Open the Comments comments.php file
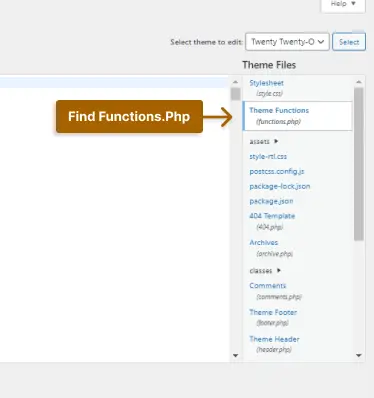 pos(275,291)
